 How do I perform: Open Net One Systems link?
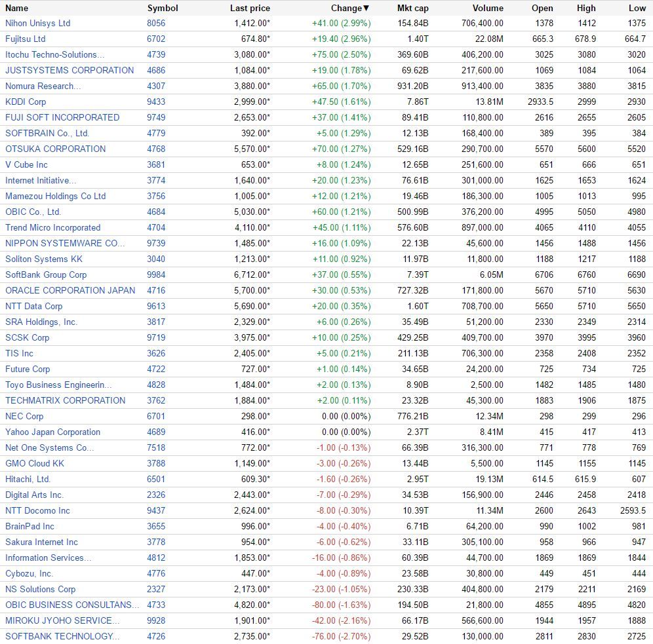(49, 448)
